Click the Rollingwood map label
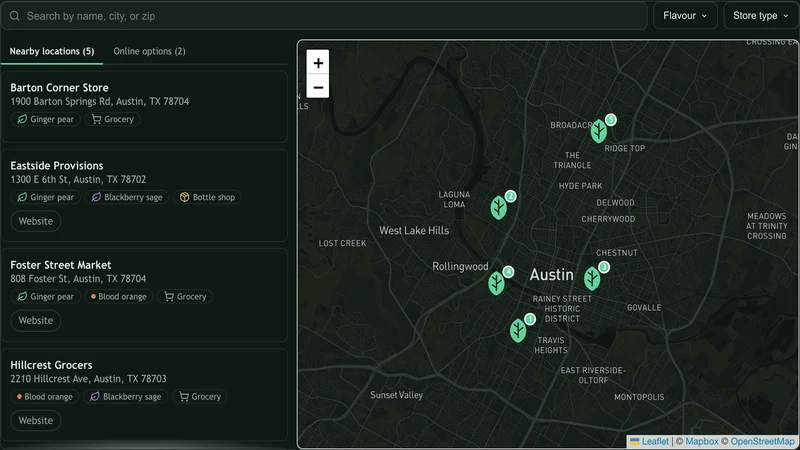 click(460, 266)
